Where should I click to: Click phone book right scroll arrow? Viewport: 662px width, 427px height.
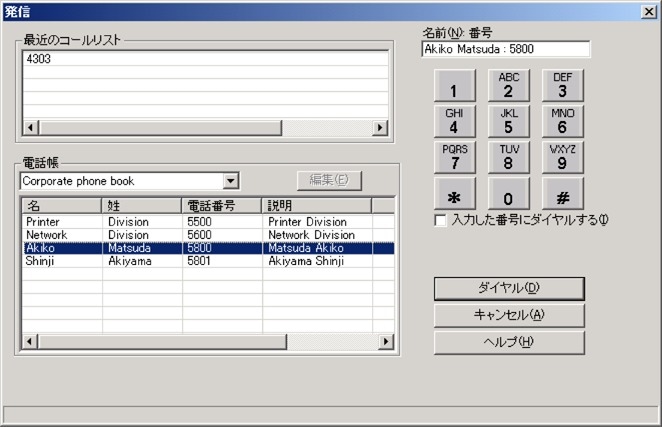(386, 341)
